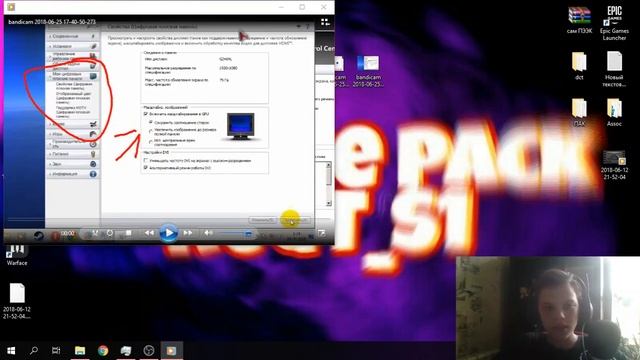Open the ПАК folder on the desktop
640x360 pixels.
tap(579, 112)
